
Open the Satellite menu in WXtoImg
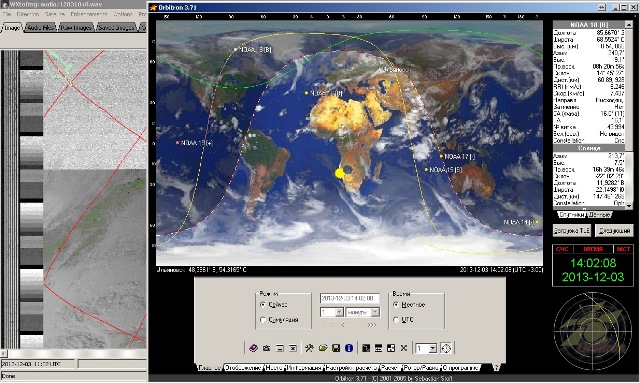[x=55, y=14]
